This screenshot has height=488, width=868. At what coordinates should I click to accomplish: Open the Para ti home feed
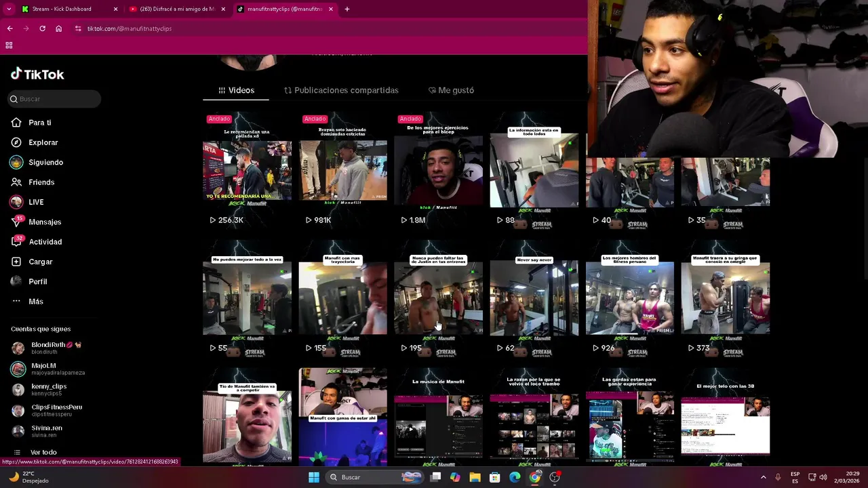[41, 123]
